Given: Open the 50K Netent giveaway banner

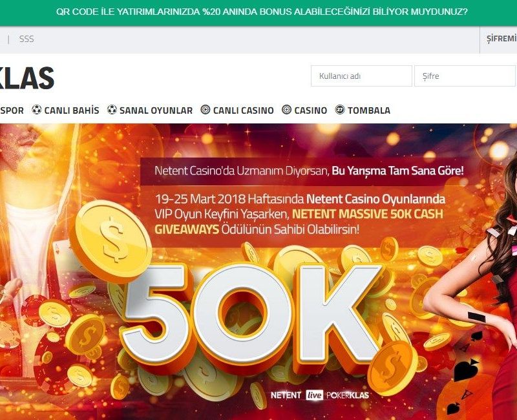Looking at the screenshot, I should click(258, 271).
